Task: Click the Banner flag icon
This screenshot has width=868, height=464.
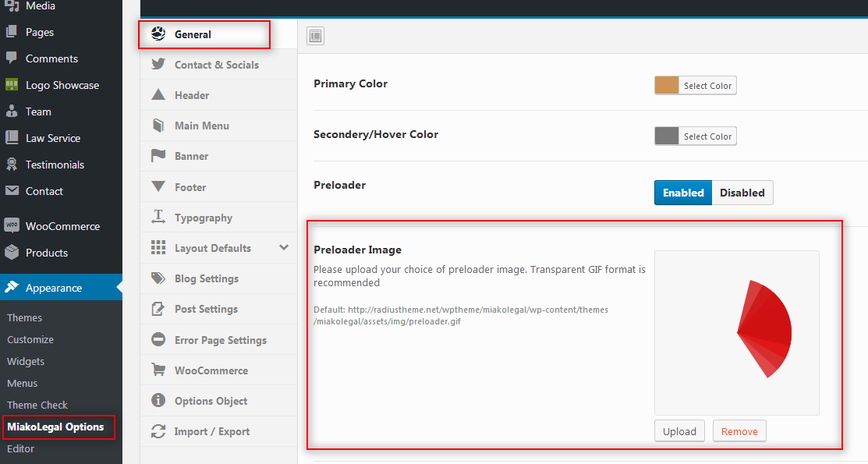Action: coord(158,156)
